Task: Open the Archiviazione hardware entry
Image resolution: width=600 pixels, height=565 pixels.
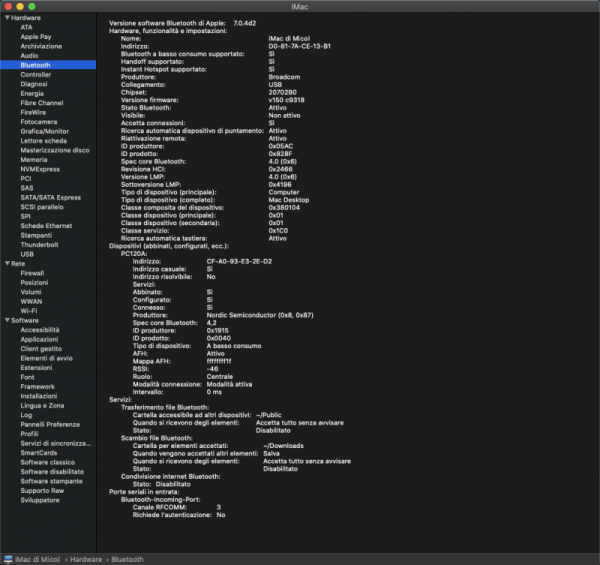Action: point(41,46)
